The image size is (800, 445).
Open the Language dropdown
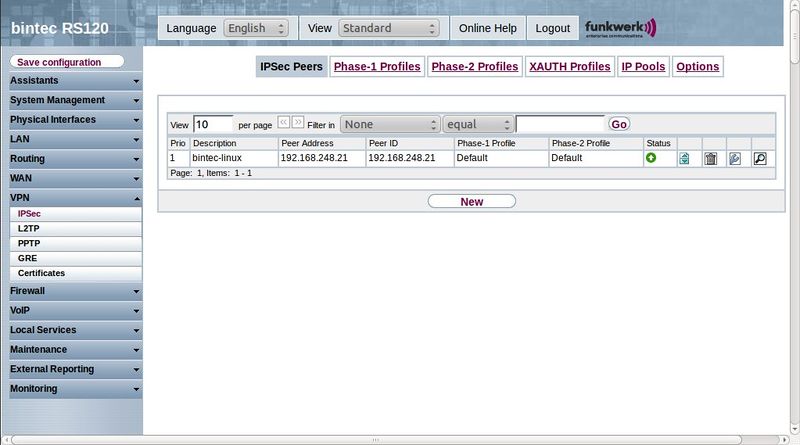pyautogui.click(x=259, y=28)
